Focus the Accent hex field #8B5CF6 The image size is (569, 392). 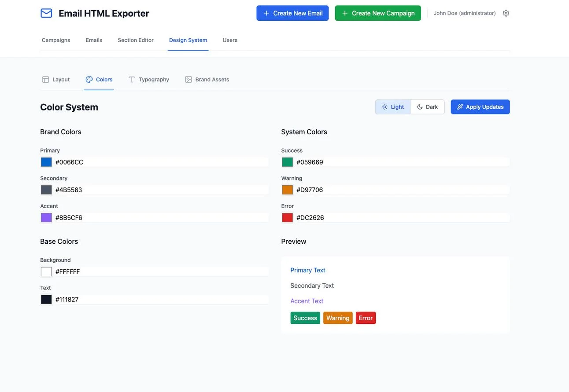pyautogui.click(x=161, y=218)
